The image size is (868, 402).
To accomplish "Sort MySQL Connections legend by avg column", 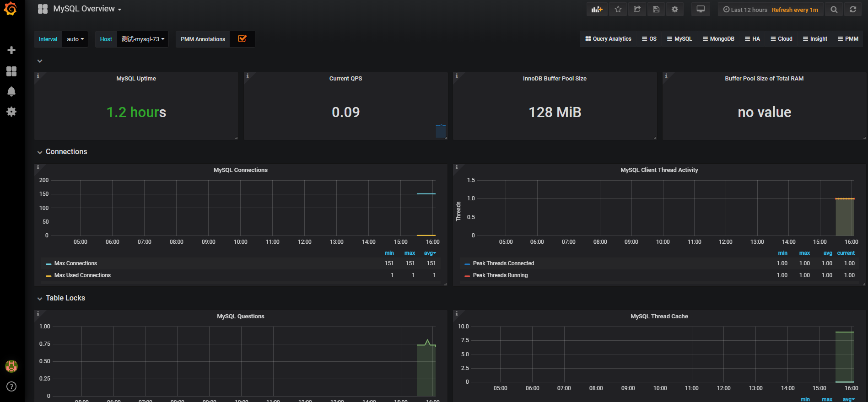I will coord(430,253).
